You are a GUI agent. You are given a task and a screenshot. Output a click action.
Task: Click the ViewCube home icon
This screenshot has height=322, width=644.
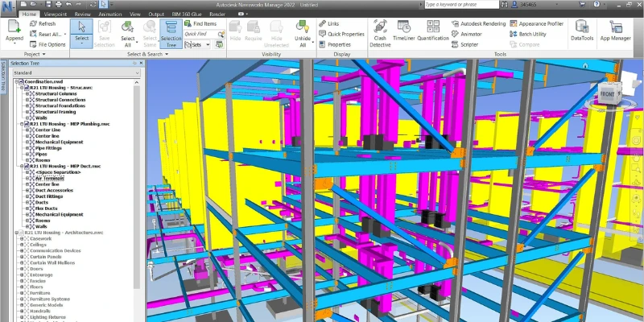(x=585, y=66)
